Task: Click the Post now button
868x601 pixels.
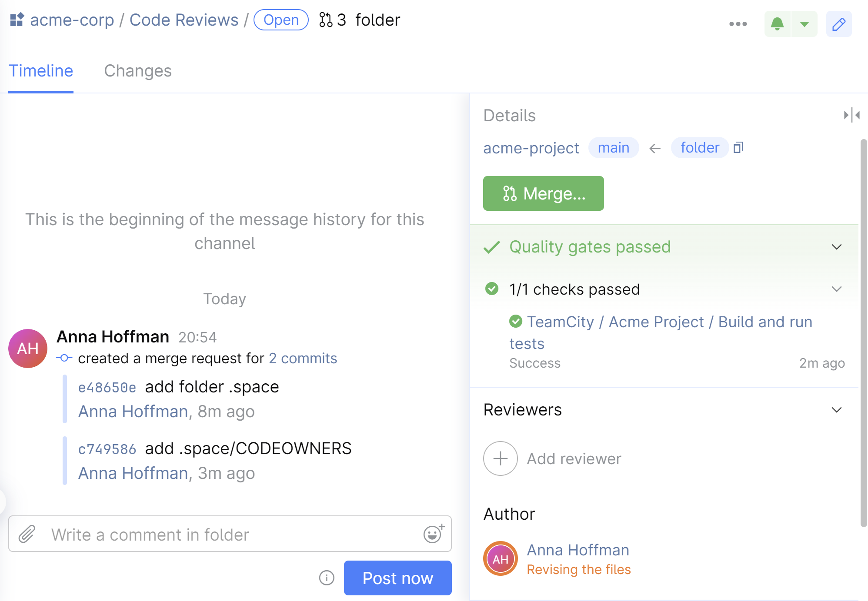Action: [x=397, y=578]
